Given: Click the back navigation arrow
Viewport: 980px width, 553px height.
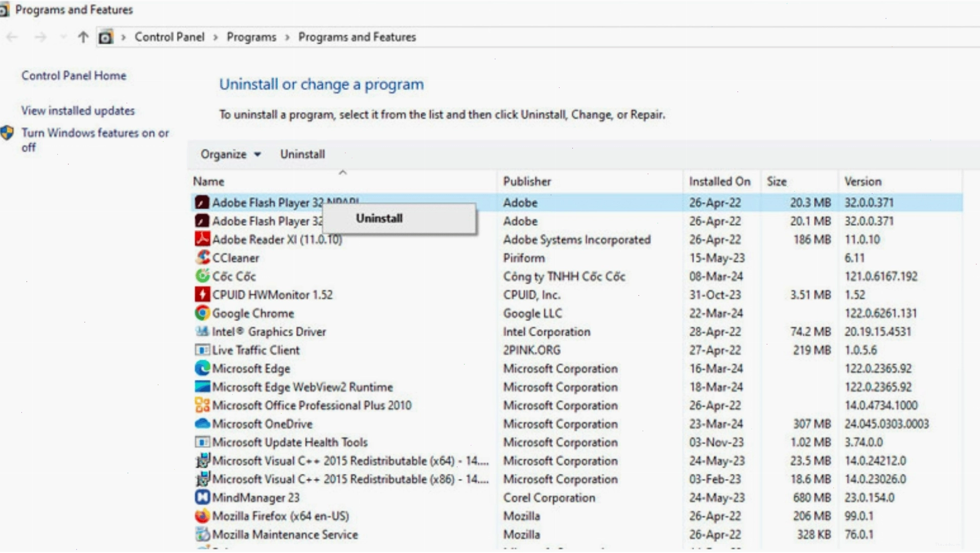Looking at the screenshot, I should coord(12,37).
